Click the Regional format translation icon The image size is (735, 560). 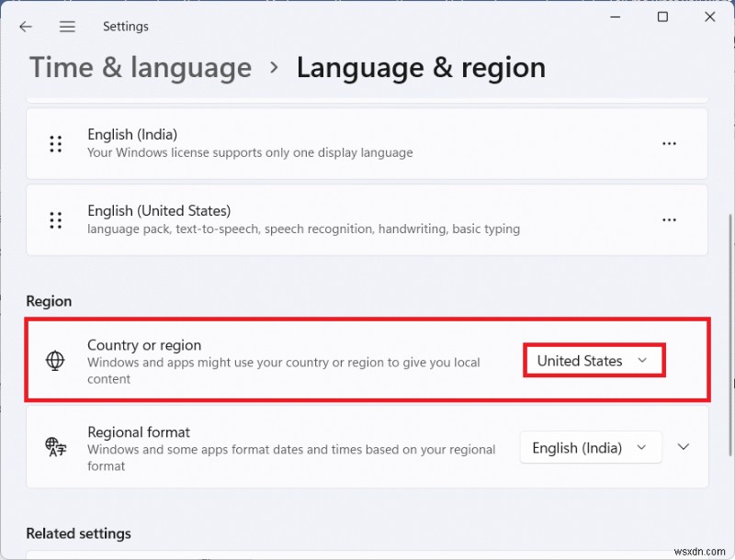[x=55, y=447]
